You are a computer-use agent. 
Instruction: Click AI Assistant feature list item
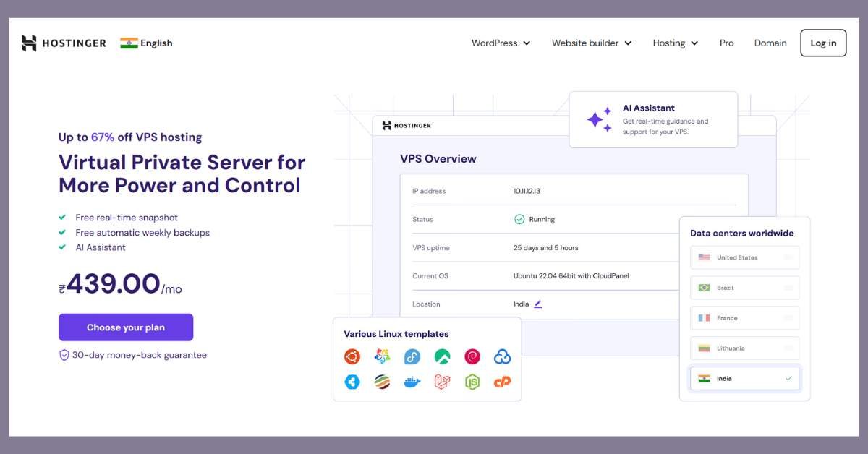coord(101,247)
